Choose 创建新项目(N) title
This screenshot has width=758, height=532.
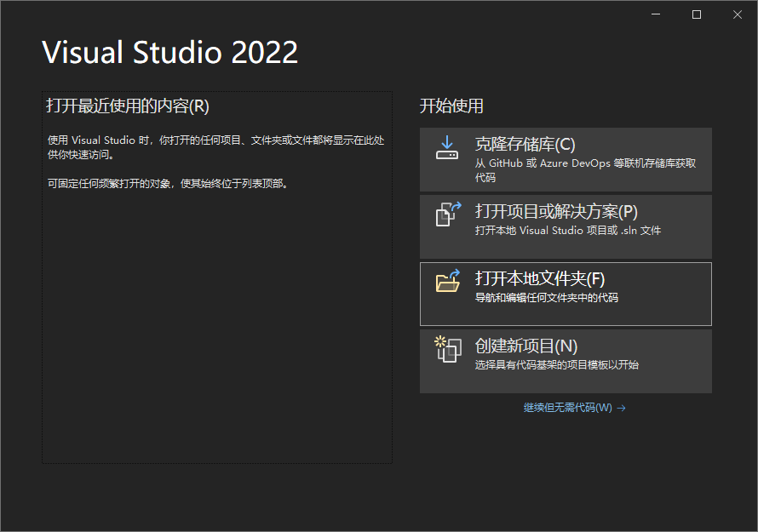[x=526, y=346]
